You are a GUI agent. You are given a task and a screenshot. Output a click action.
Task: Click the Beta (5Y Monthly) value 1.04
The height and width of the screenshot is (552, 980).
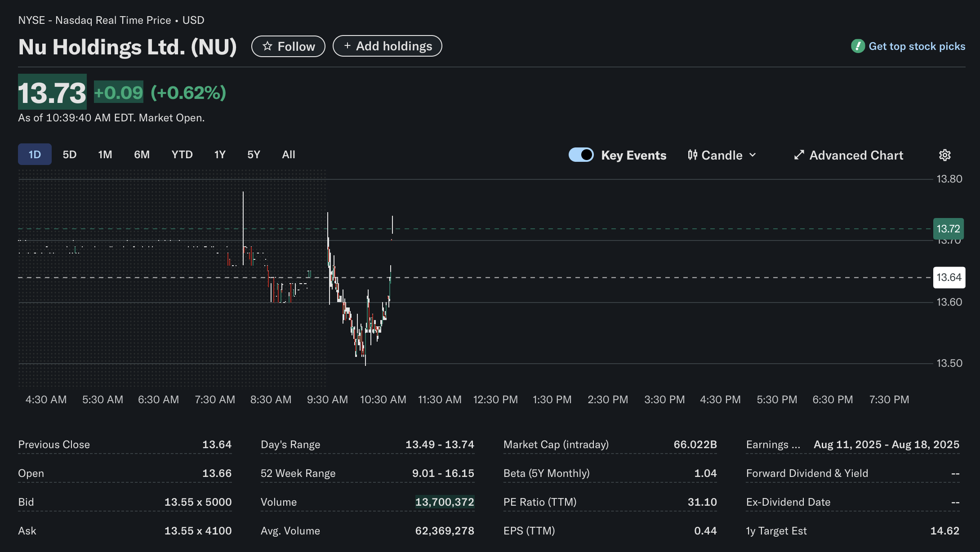click(705, 473)
